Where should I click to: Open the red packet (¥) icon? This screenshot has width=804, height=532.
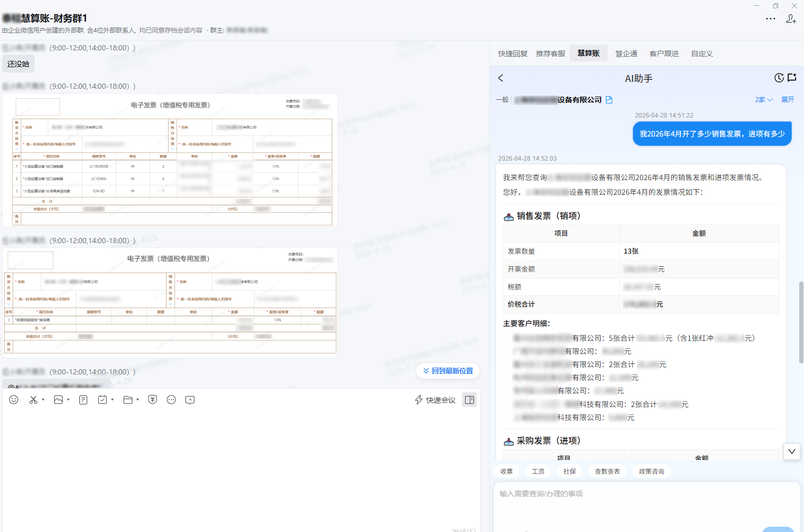tap(152, 400)
